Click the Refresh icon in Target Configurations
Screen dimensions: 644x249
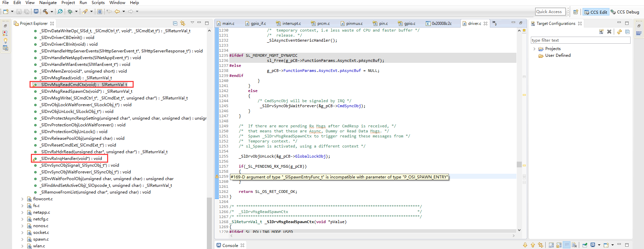coord(619,32)
